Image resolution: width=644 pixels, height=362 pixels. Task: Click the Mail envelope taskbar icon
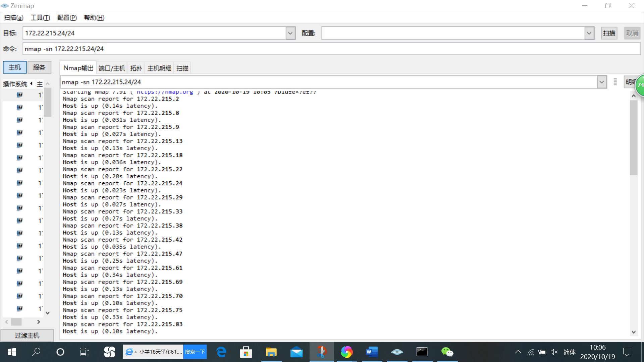point(296,352)
